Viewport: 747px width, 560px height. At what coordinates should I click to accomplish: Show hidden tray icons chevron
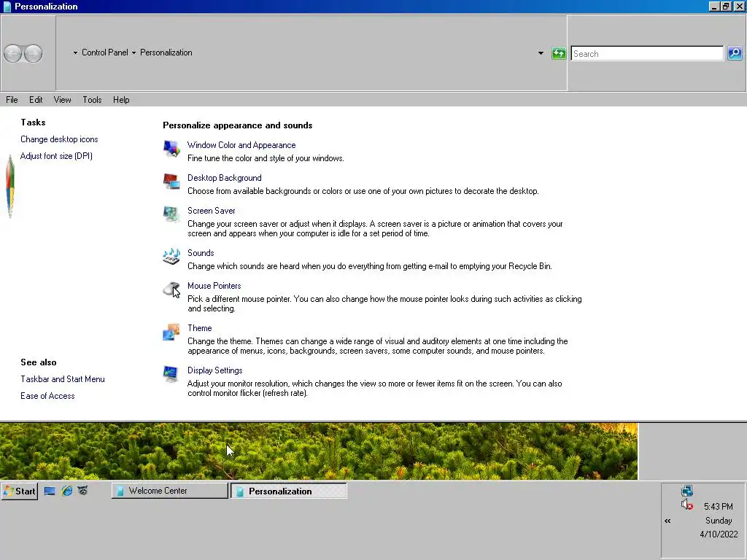[667, 521]
